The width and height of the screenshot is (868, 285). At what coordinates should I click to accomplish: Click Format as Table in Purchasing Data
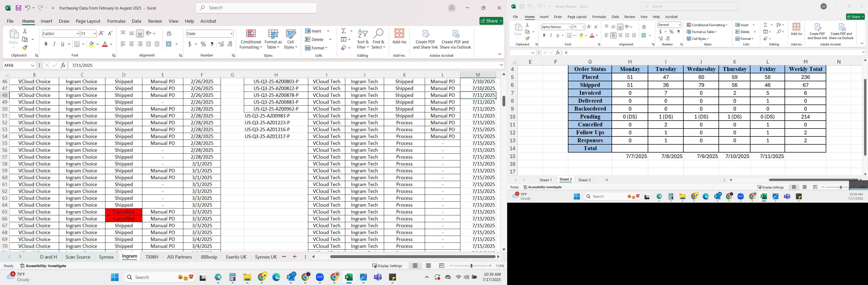(x=273, y=39)
